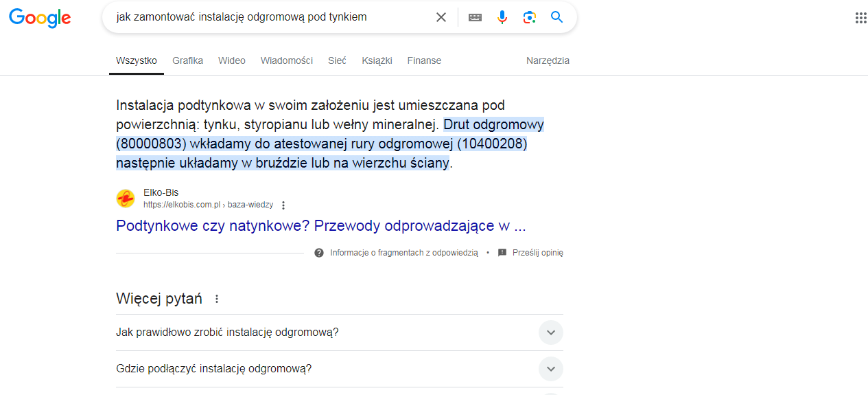
Task: Open three-dot menu beside Więcej pytań
Action: [217, 299]
